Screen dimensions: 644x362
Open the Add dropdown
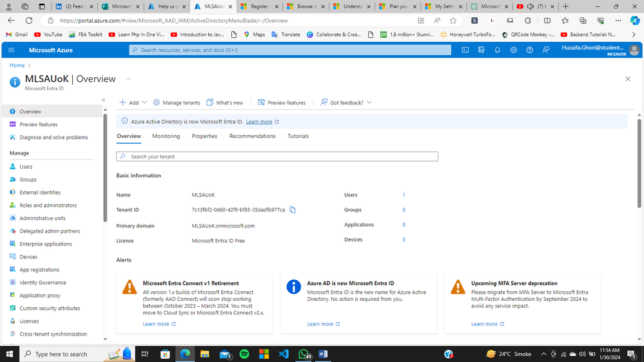point(133,102)
